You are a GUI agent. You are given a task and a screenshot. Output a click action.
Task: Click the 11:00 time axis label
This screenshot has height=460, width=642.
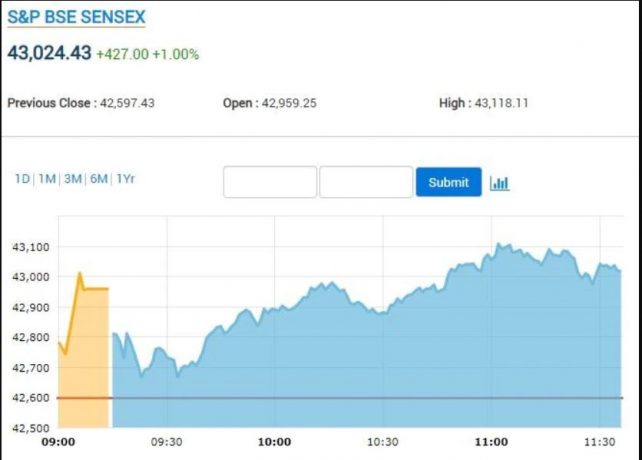click(x=491, y=442)
